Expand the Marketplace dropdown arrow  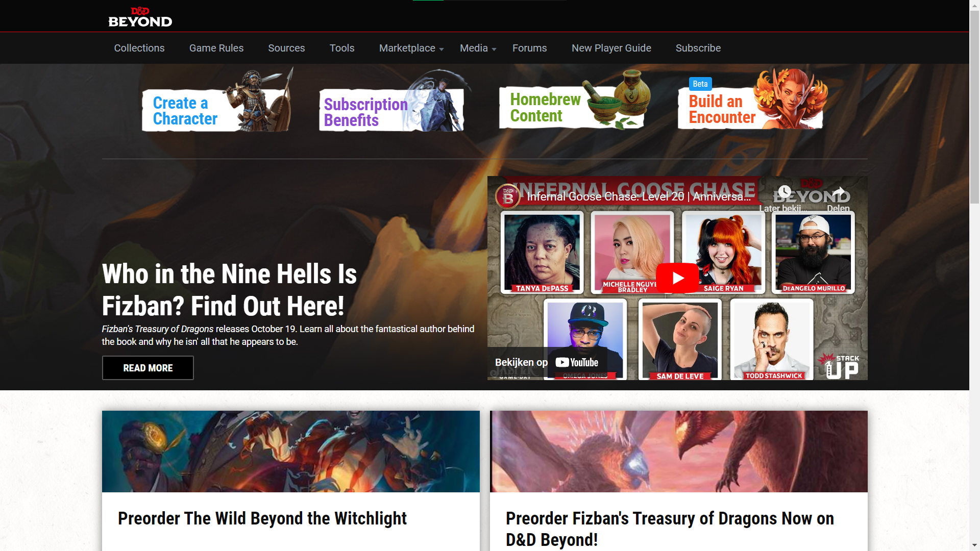(x=442, y=49)
